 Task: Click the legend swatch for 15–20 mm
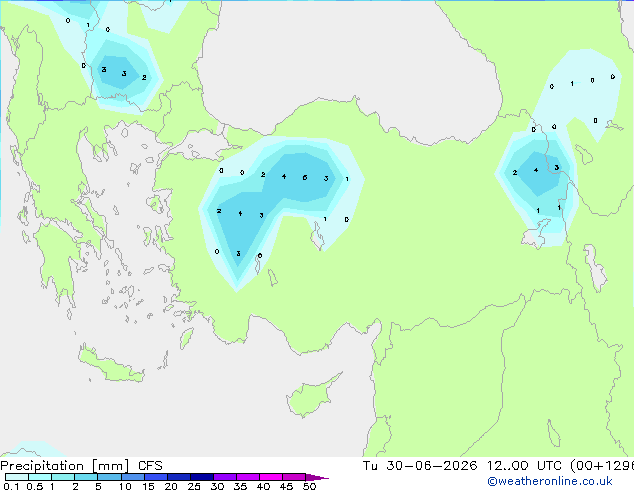[x=155, y=477]
